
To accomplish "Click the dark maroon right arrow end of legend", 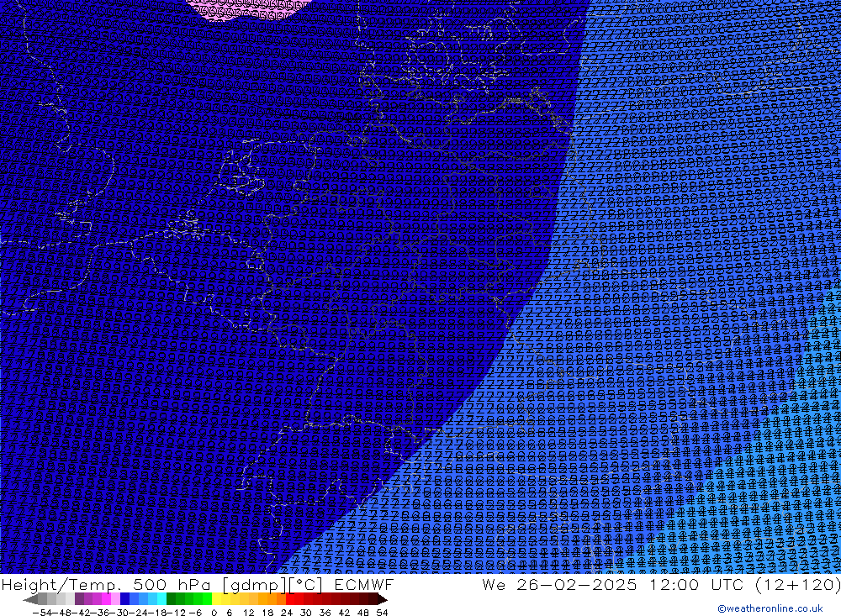I will [x=382, y=599].
